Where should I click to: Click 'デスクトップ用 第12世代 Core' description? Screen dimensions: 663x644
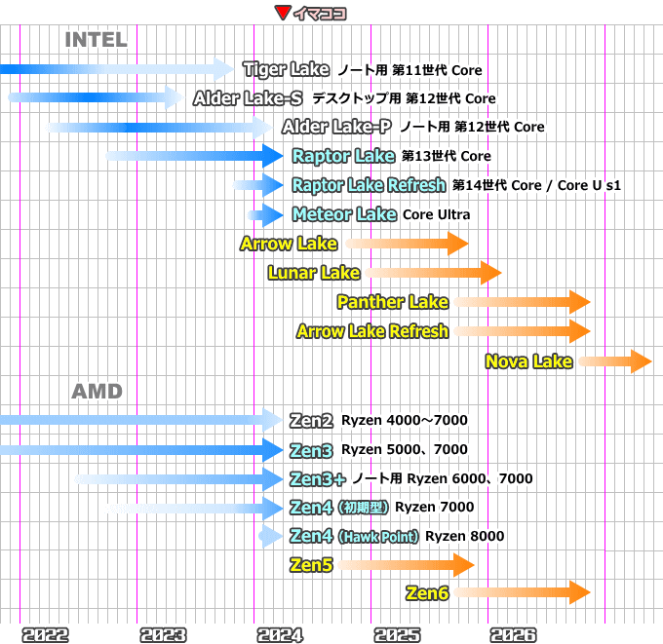coord(404,98)
